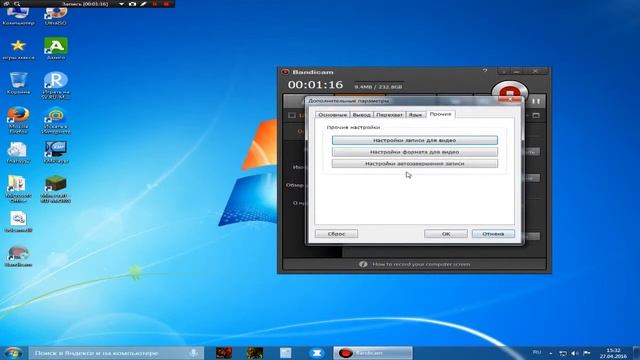Image resolution: width=640 pixels, height=360 pixels.
Task: Click the Отмена cancel button
Action: [493, 234]
